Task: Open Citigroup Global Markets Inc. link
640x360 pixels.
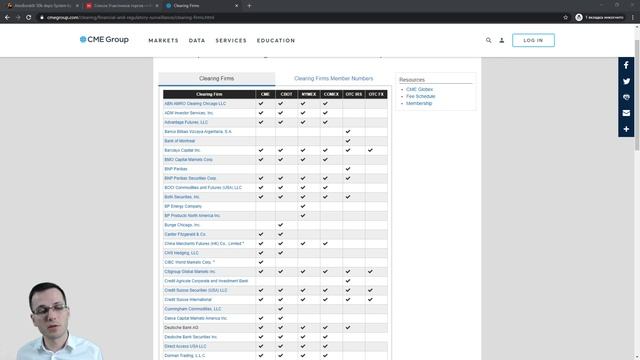Action: (190, 272)
